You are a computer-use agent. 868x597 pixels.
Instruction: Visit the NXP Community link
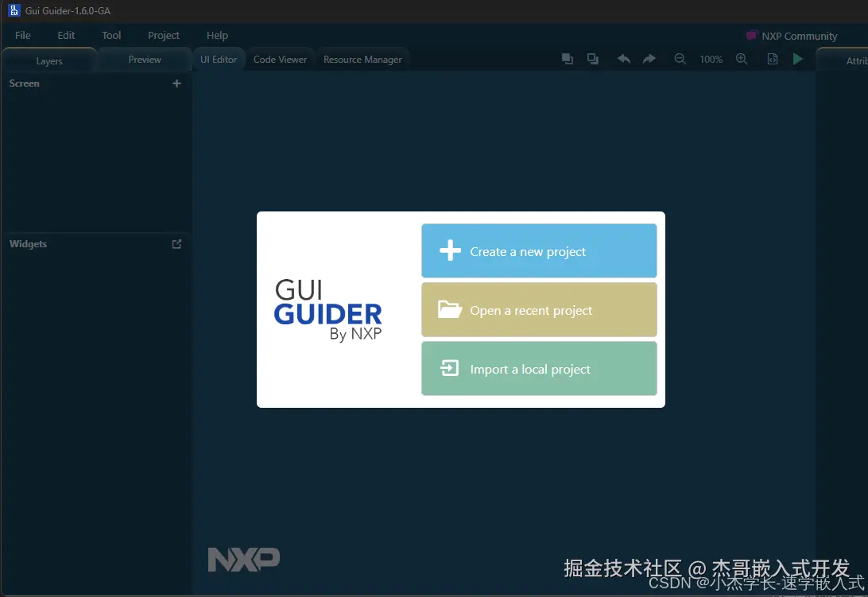click(x=799, y=36)
